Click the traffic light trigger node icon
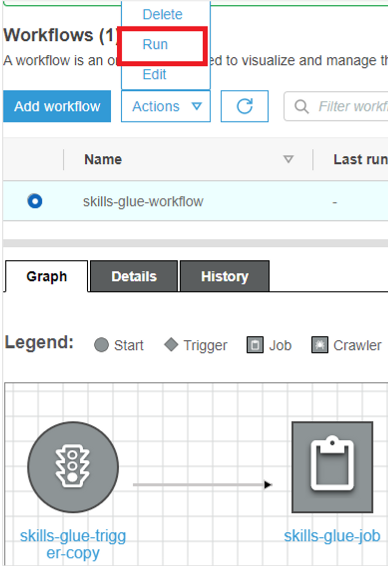Screen dimensions: 388x570 (73, 467)
